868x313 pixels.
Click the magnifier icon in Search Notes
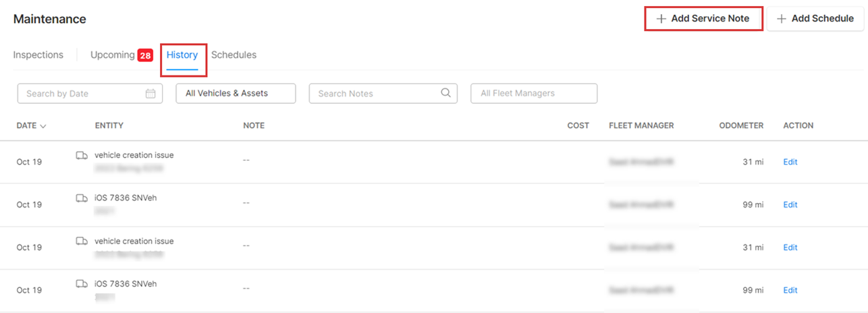[445, 93]
